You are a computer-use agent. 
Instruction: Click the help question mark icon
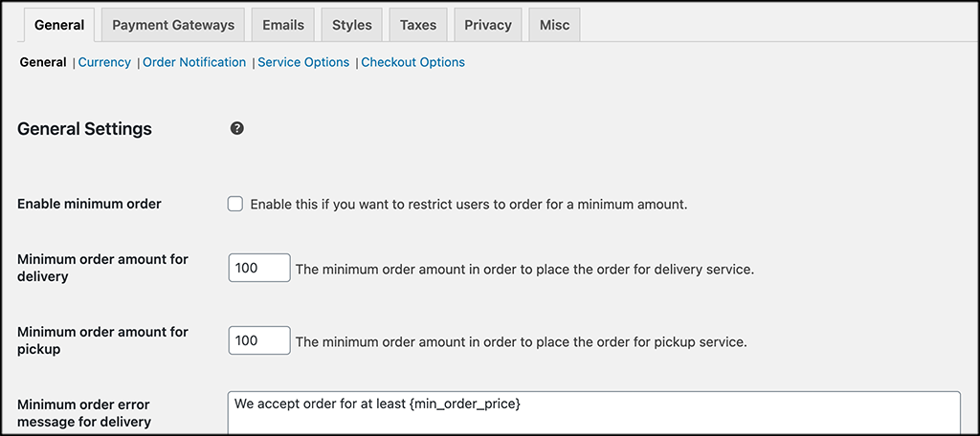pos(237,129)
